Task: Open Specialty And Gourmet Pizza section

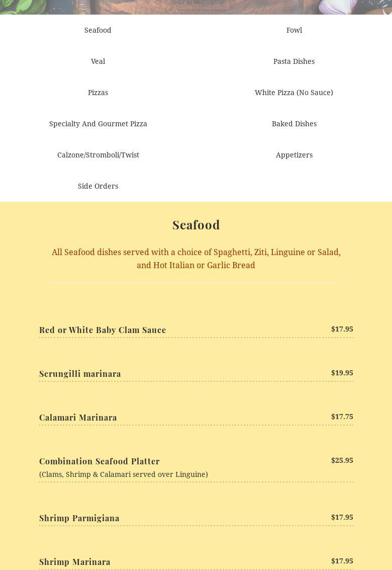Action: [x=98, y=124]
